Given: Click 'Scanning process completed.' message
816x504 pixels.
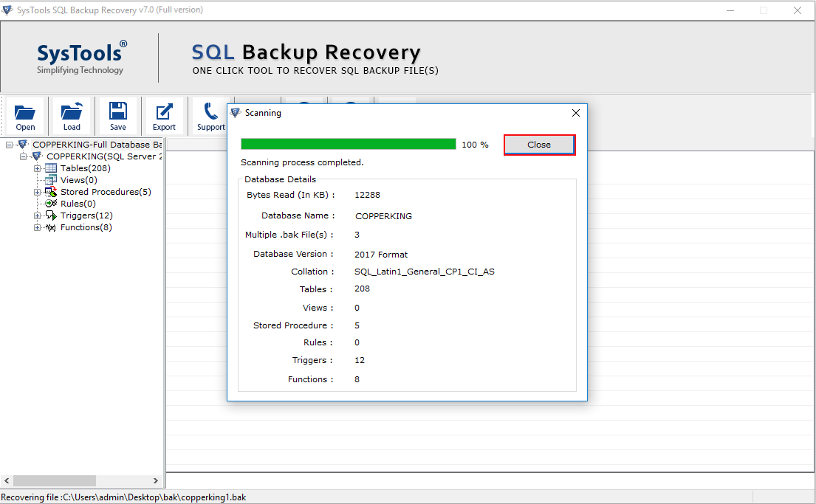Looking at the screenshot, I should point(302,162).
